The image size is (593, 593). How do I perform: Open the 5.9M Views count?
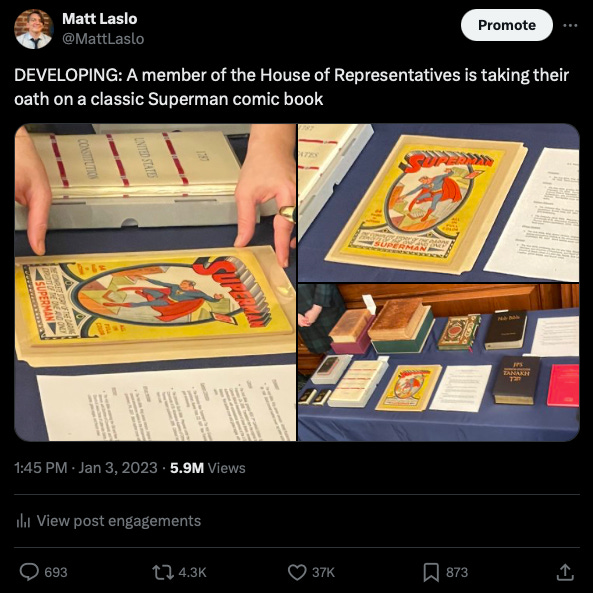click(x=208, y=468)
